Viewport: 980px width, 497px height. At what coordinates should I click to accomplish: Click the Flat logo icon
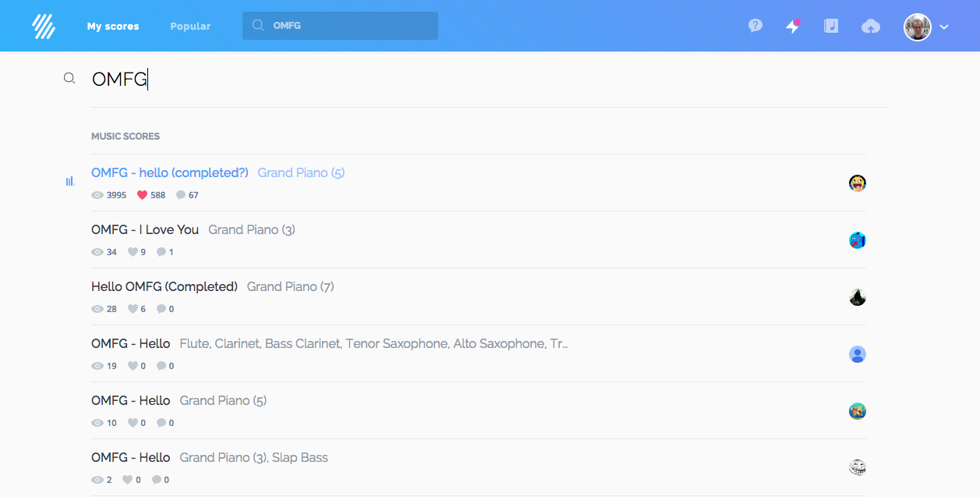pyautogui.click(x=44, y=26)
